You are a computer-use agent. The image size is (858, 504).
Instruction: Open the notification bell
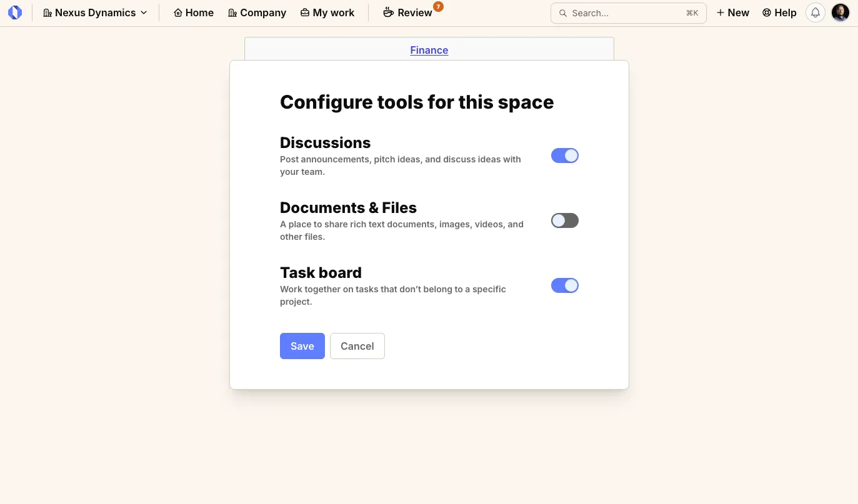(x=815, y=12)
